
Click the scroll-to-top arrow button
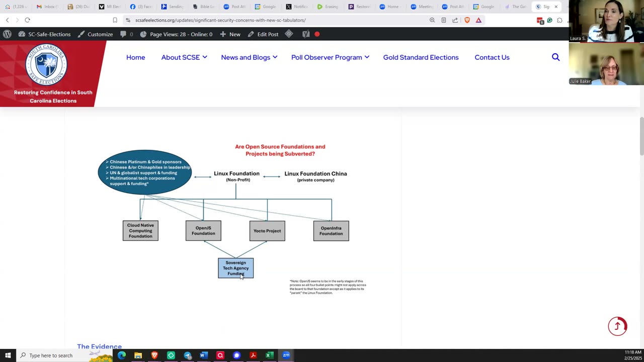click(617, 326)
